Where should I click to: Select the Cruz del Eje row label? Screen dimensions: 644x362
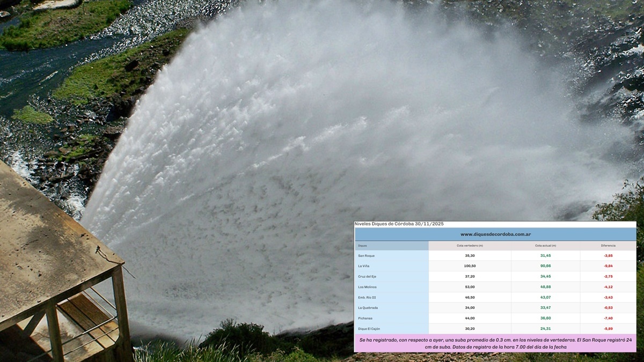[368, 277]
